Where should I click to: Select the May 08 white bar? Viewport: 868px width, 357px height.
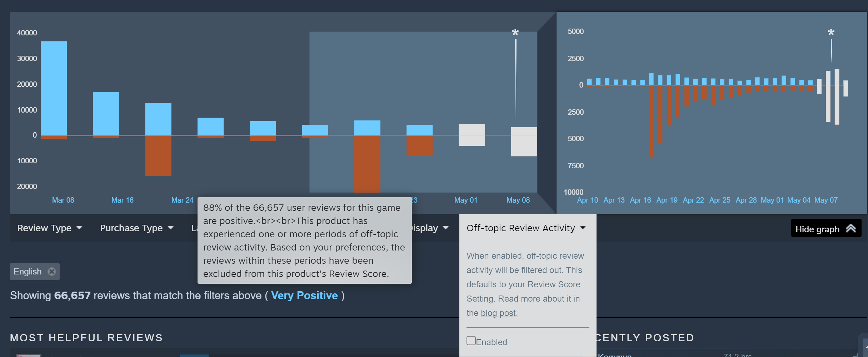coord(524,142)
